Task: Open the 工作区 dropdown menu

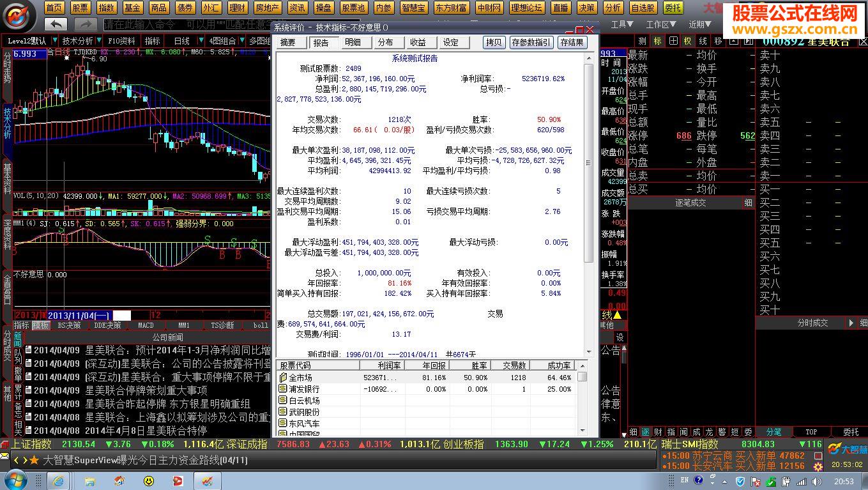Action: pyautogui.click(x=661, y=24)
